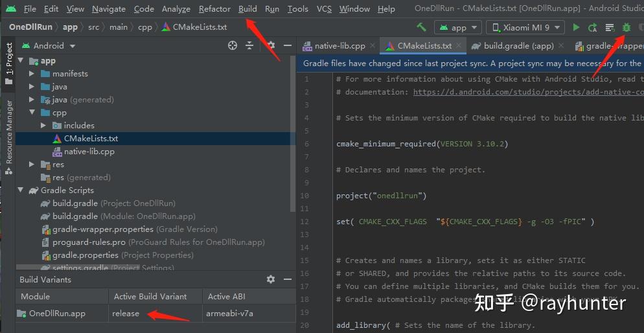Click the Make Project hammer icon
The width and height of the screenshot is (644, 333).
(421, 27)
